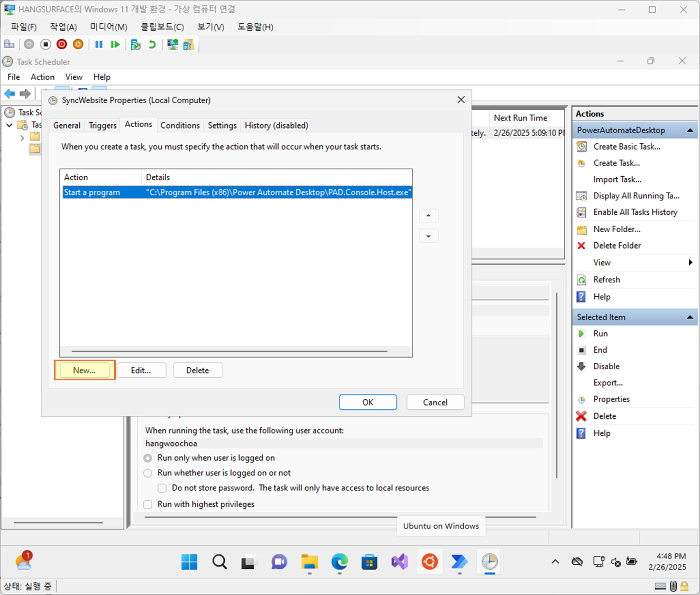Open Task View in taskbar
The height and width of the screenshot is (595, 700).
(x=248, y=562)
